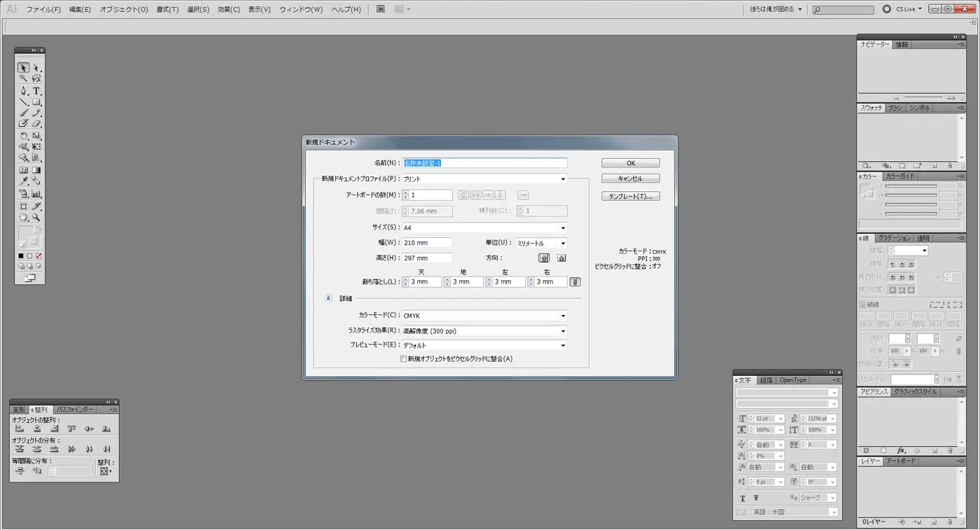Collapse the 詳細 advanced section
Screen dimensions: 980x530
[x=328, y=298]
